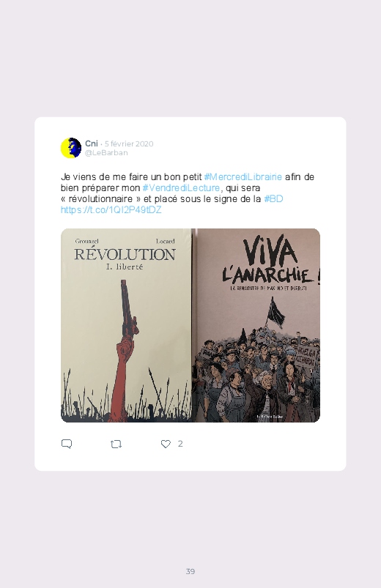This screenshot has width=381, height=588.
Task: Open the #VendrediLecture hashtag
Action: 181,187
